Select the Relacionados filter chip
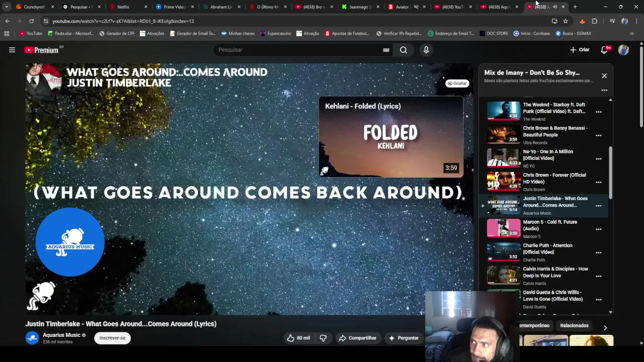This screenshot has height=362, width=644. [x=574, y=326]
